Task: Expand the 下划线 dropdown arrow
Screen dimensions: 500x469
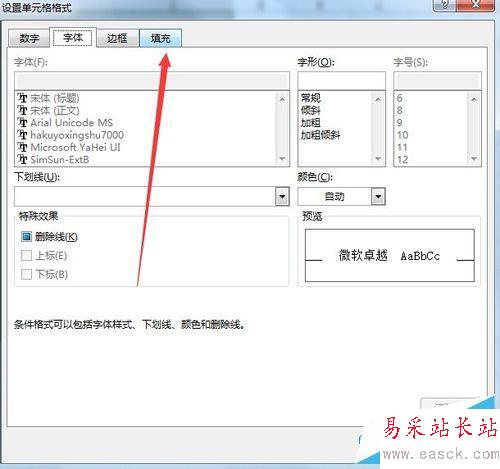Action: (x=282, y=196)
